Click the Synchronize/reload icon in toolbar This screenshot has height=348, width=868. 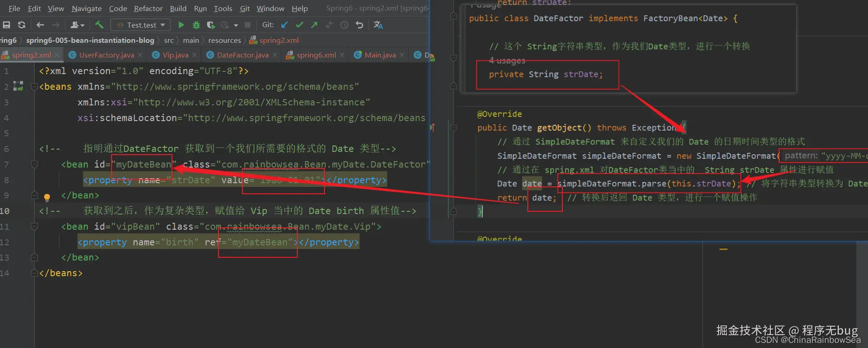pyautogui.click(x=22, y=25)
